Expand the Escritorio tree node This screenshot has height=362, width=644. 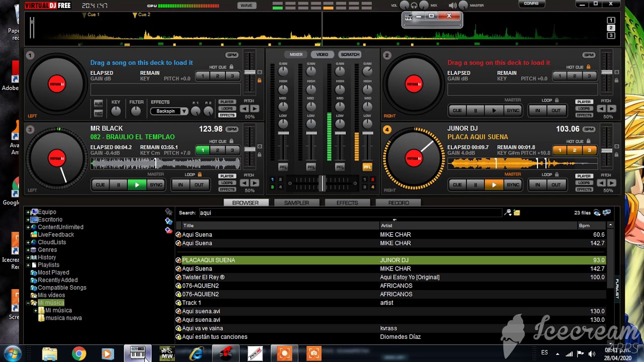pyautogui.click(x=28, y=220)
